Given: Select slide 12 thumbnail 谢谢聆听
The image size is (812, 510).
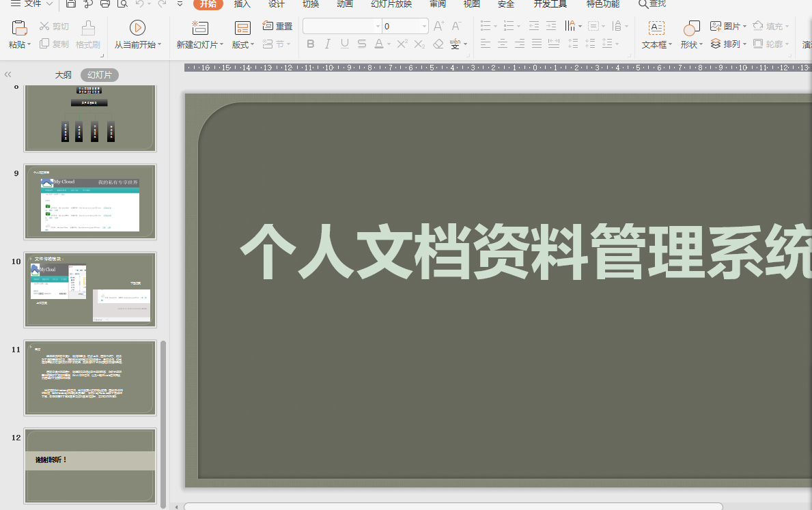Looking at the screenshot, I should [90, 466].
